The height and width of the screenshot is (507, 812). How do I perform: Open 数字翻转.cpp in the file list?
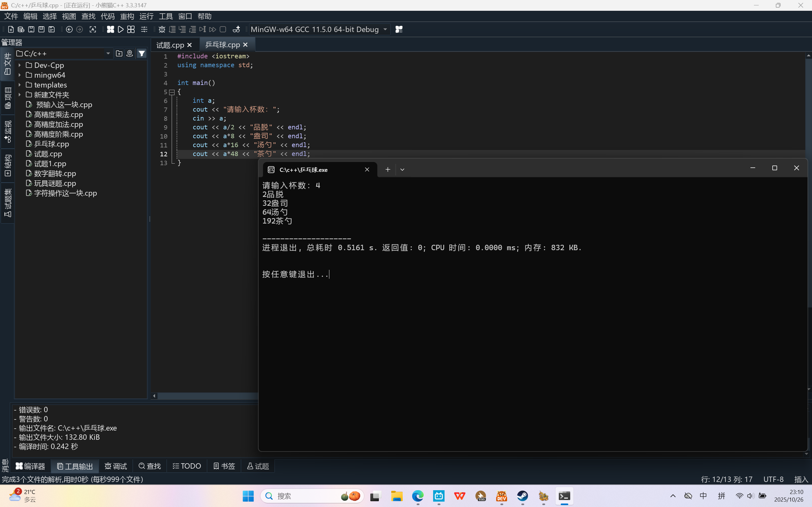tap(55, 173)
